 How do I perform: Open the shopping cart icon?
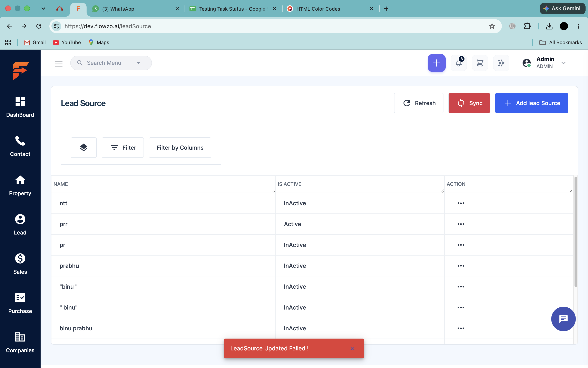(x=480, y=63)
